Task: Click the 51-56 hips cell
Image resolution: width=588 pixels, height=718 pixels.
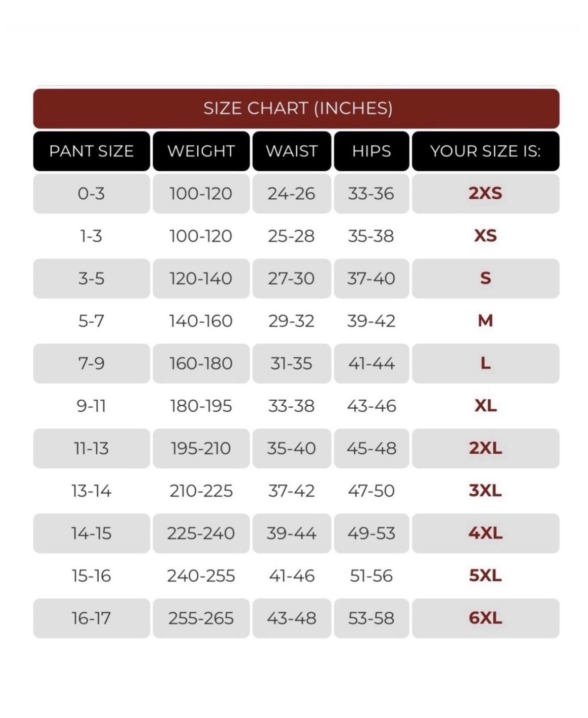Action: click(372, 576)
